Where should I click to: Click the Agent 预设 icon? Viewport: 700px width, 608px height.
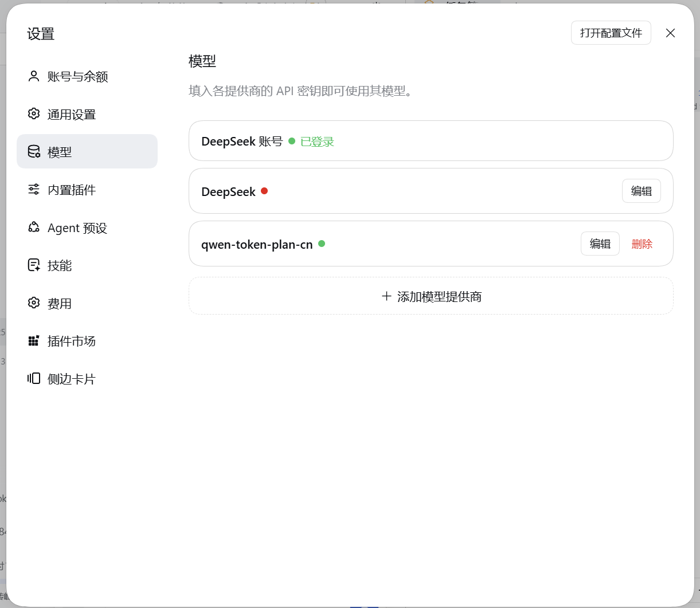(34, 227)
